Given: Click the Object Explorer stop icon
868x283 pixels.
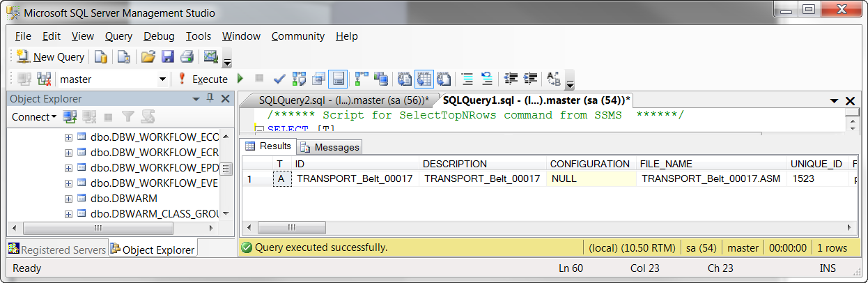Looking at the screenshot, I should pos(109,117).
